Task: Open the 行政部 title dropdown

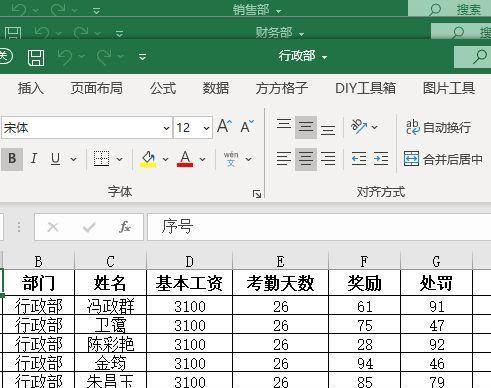Action: point(324,58)
